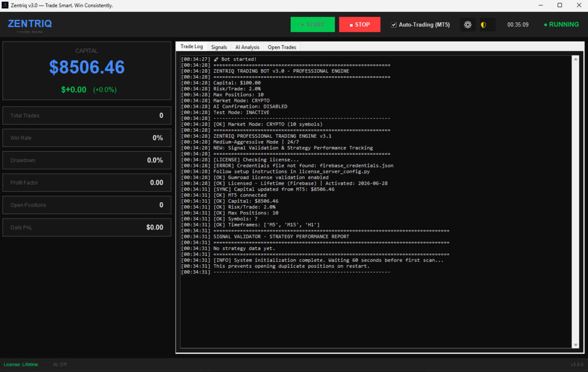Click log line 'Medium-Aggressive Mode | 24/7'
The image size is (588, 372).
(x=240, y=142)
